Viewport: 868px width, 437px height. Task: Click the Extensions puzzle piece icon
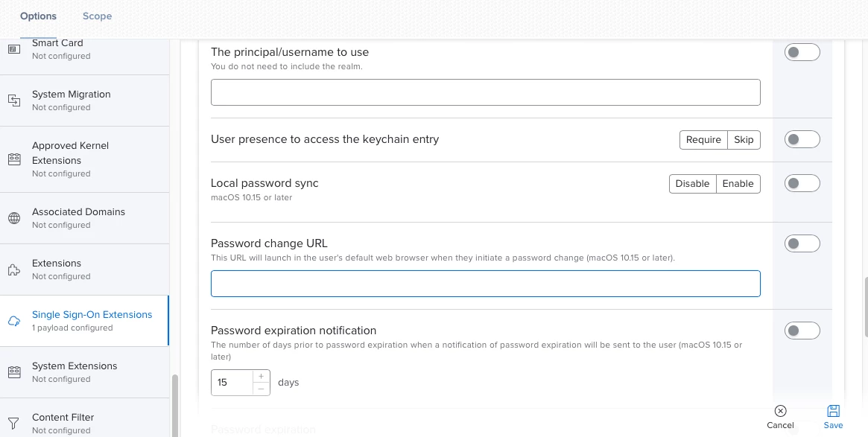[13, 269]
